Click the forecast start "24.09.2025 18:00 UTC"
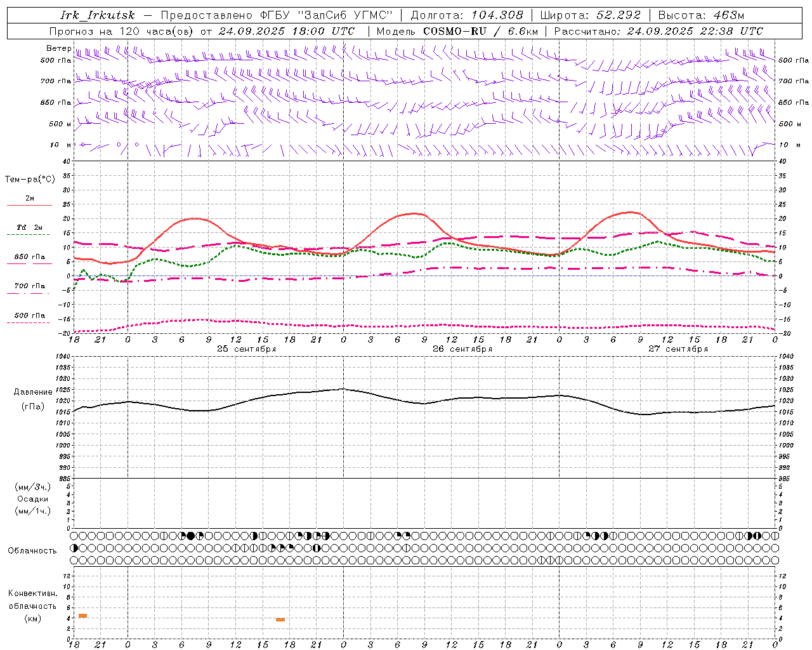812x650 pixels. click(x=287, y=31)
